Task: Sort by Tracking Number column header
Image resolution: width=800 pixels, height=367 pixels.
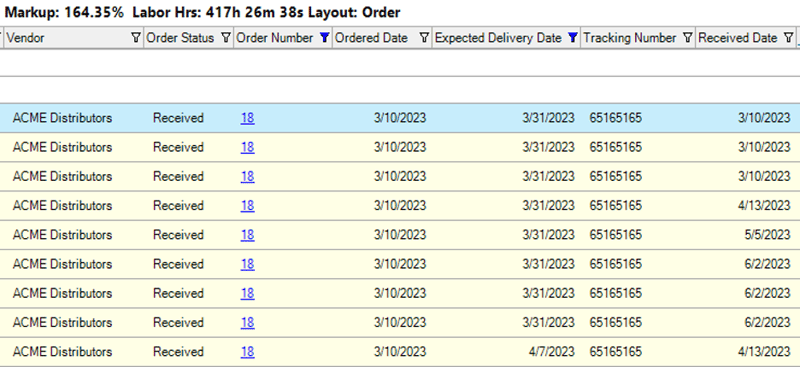Action: [x=630, y=38]
